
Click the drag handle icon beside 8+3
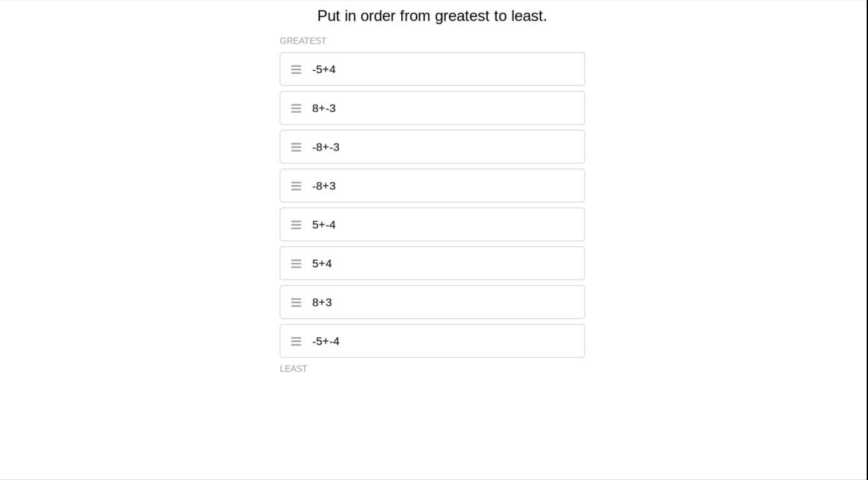[296, 303]
